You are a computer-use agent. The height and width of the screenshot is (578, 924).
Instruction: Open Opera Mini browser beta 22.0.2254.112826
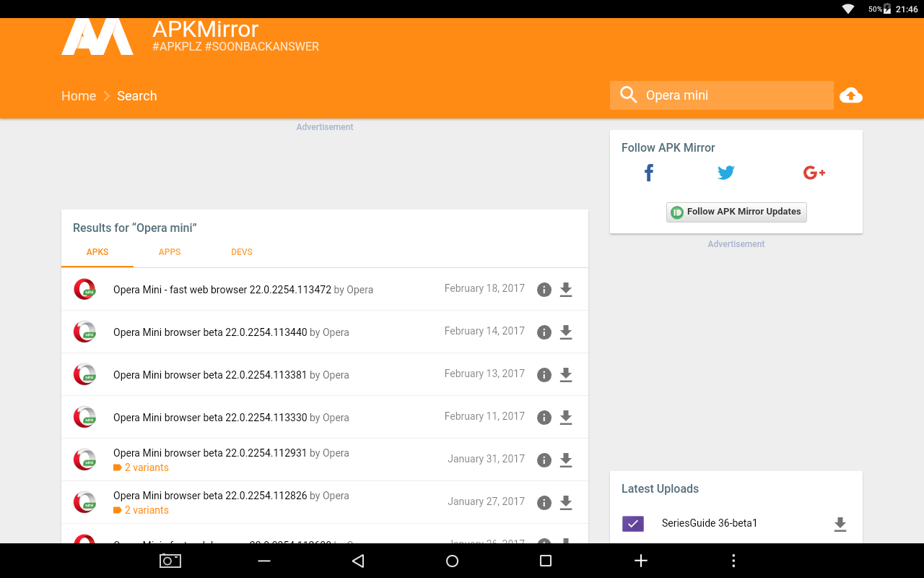coord(210,496)
